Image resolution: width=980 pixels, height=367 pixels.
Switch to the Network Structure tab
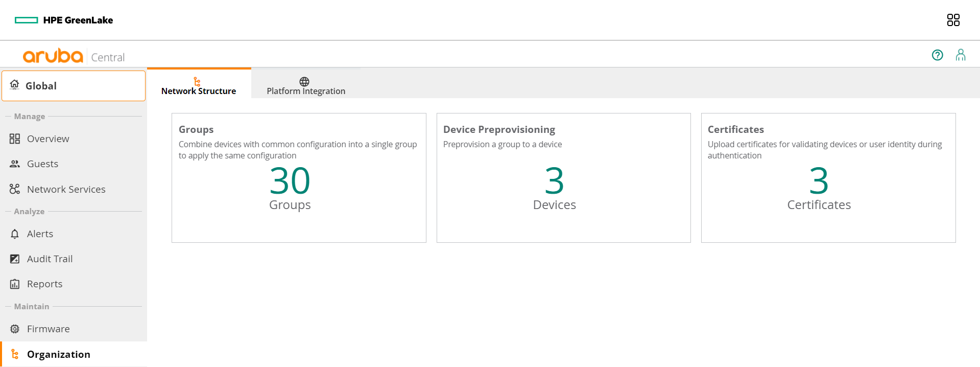click(x=199, y=83)
